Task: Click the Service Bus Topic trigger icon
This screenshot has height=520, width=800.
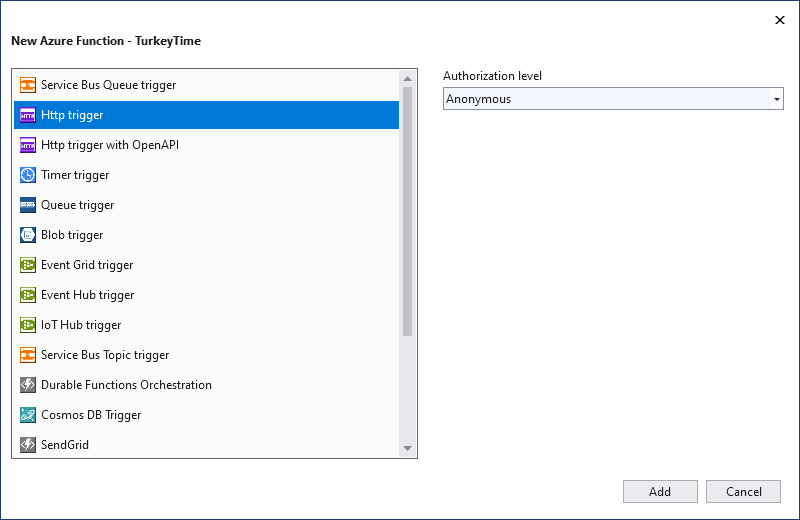Action: (x=28, y=355)
